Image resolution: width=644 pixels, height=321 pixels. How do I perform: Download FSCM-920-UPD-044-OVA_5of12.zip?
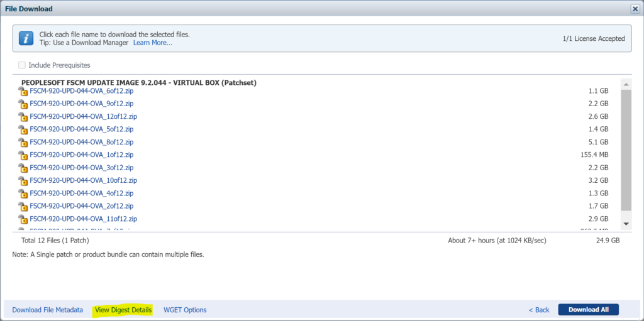[81, 129]
